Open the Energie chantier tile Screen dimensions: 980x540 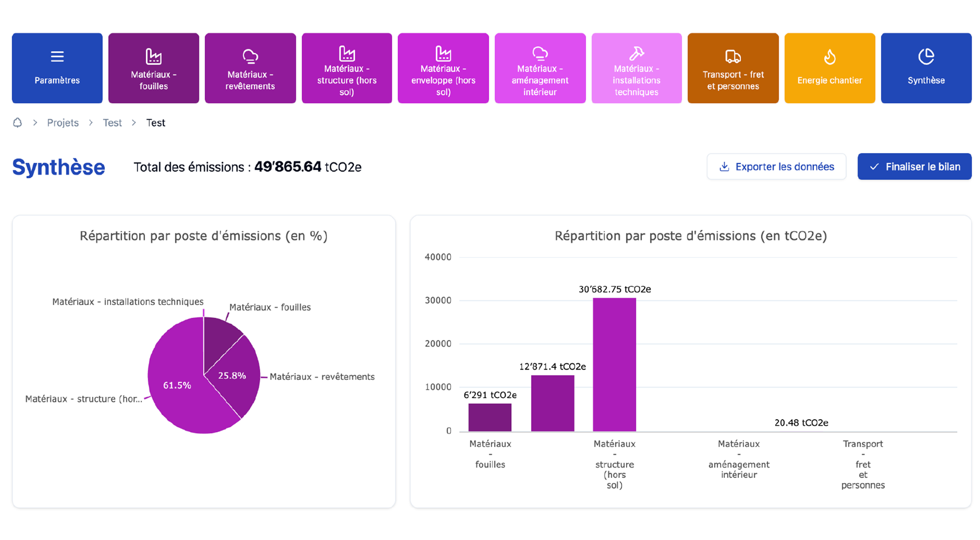tap(830, 68)
